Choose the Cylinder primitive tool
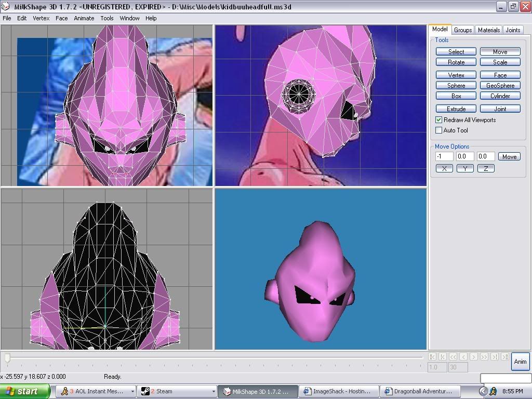 [500, 96]
